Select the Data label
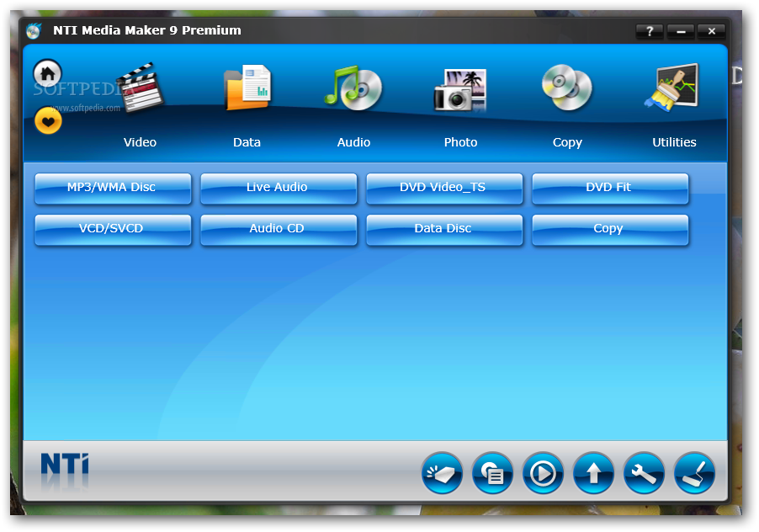Image resolution: width=759 pixels, height=532 pixels. [x=247, y=142]
